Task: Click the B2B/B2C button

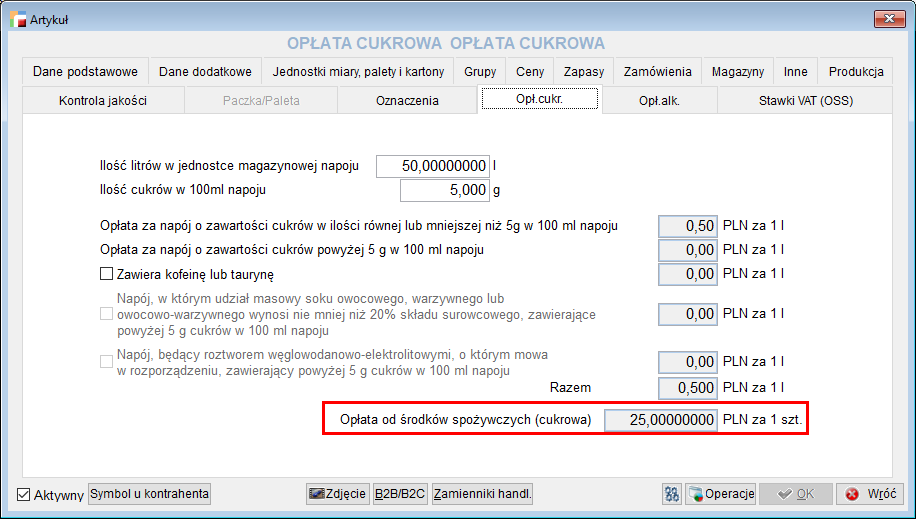Action: click(400, 494)
